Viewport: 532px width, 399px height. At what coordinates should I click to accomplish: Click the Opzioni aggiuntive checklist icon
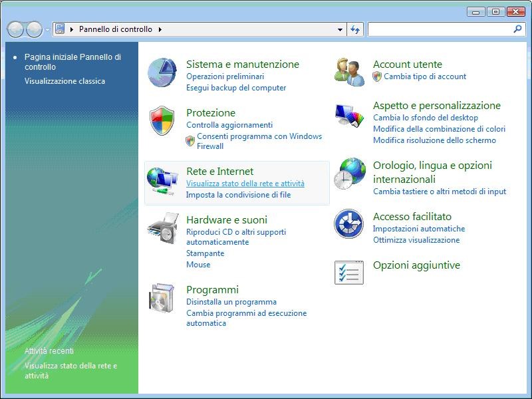click(x=348, y=273)
